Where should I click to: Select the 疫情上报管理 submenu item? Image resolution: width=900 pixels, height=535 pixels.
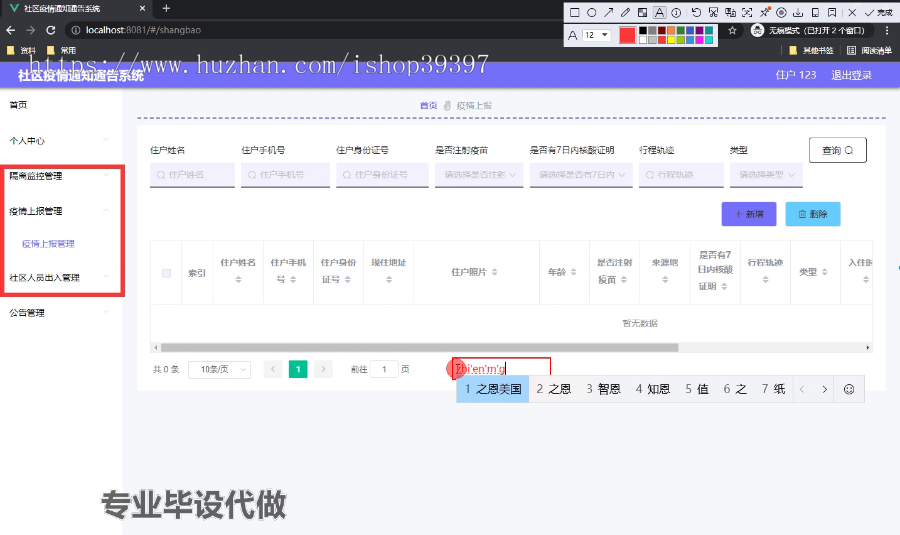pyautogui.click(x=48, y=244)
